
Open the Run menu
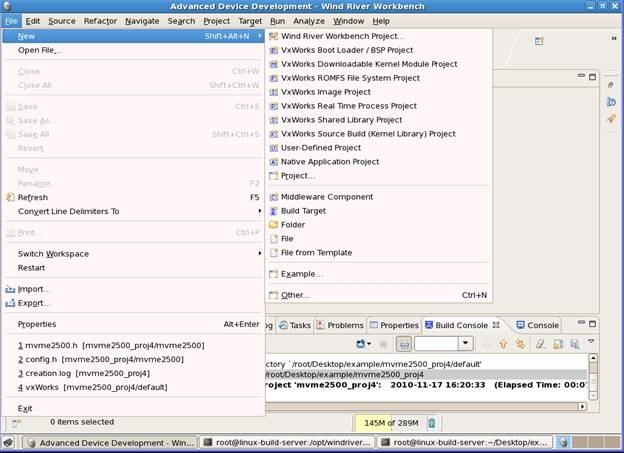pyautogui.click(x=277, y=21)
